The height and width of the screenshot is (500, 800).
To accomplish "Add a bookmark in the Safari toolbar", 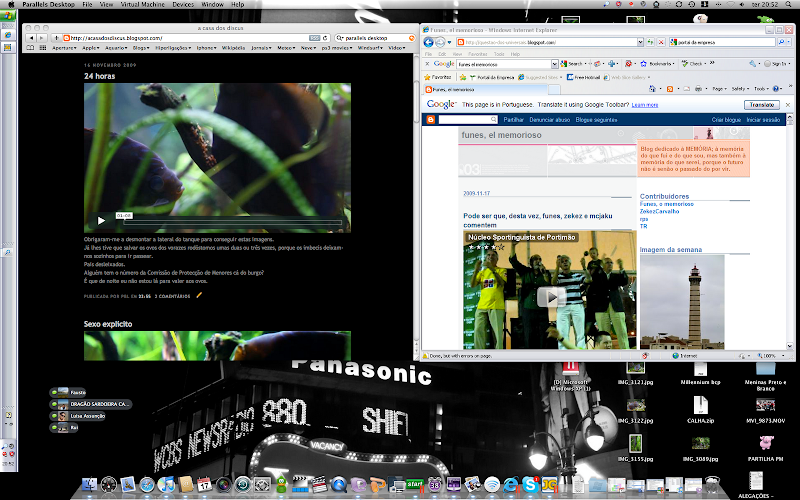I will tap(57, 38).
